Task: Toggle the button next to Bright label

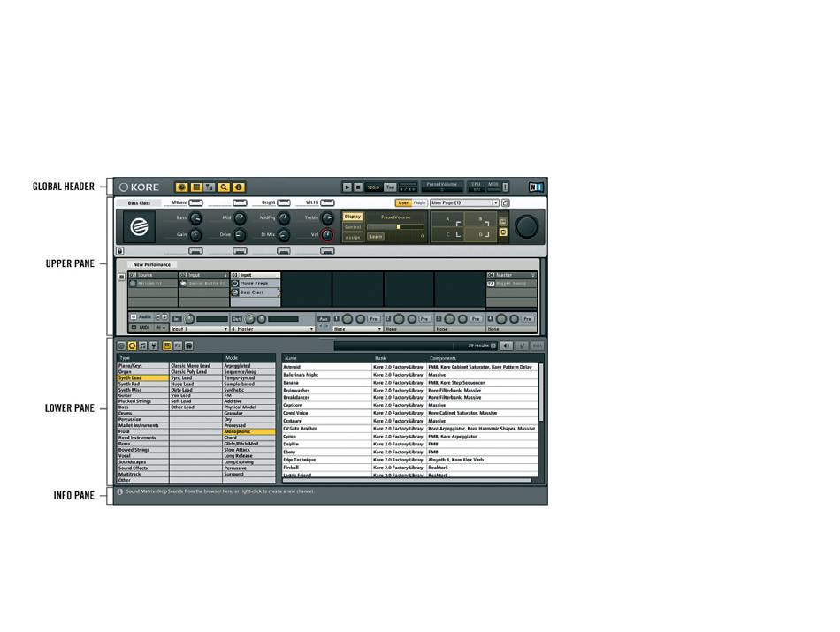Action: pos(284,202)
